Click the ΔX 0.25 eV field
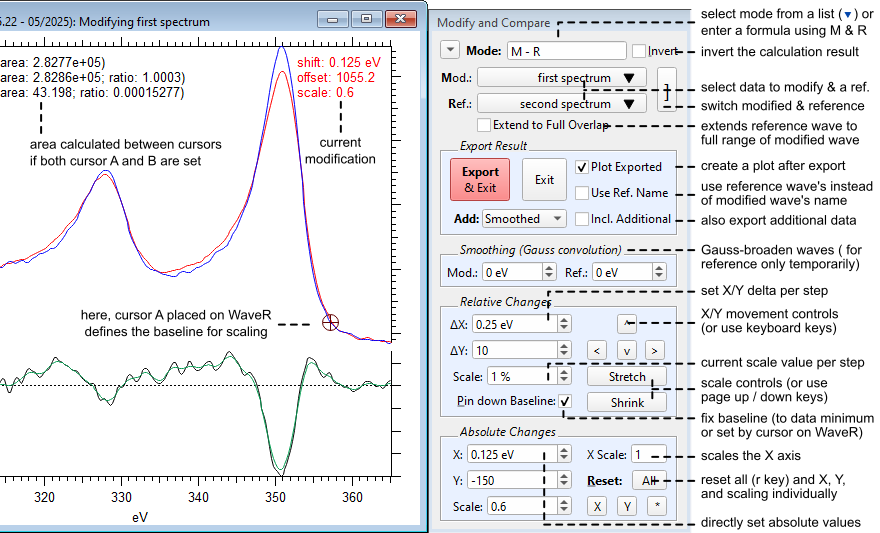The image size is (880, 533). point(515,324)
